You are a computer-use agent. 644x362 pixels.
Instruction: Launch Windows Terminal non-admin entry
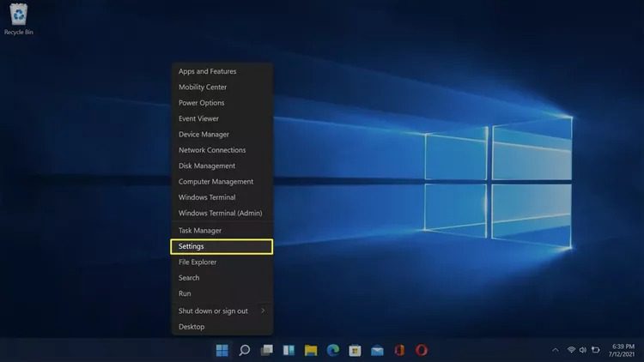click(222, 197)
